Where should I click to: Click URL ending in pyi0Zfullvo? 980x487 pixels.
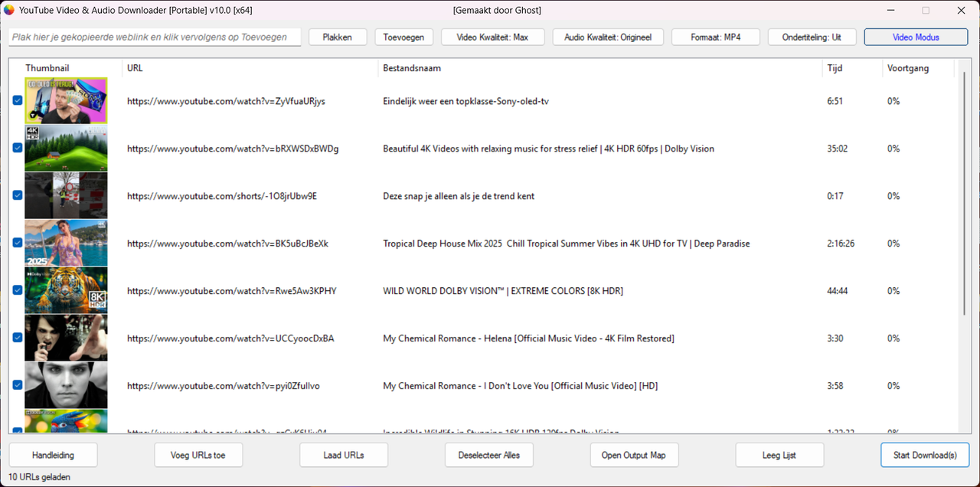pos(224,386)
